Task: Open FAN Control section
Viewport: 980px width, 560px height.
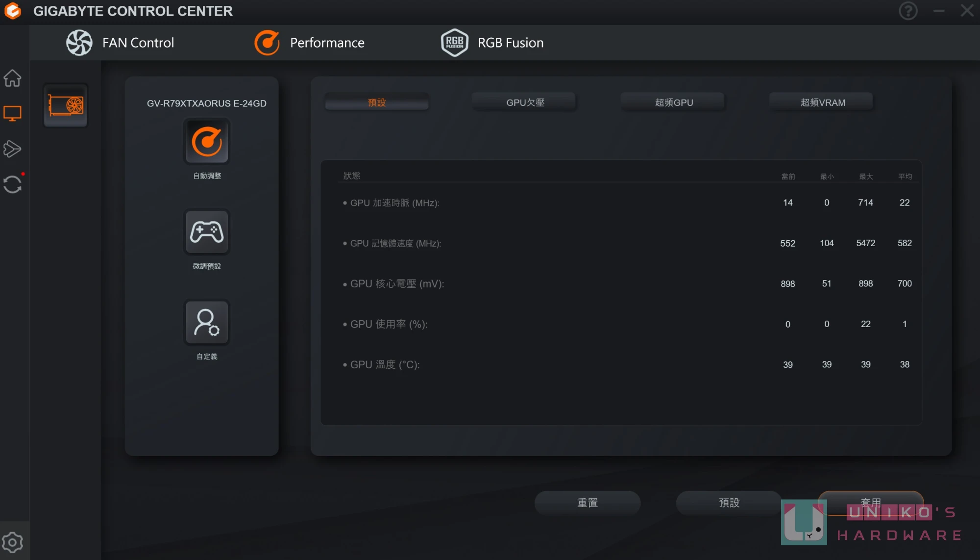Action: pyautogui.click(x=120, y=43)
